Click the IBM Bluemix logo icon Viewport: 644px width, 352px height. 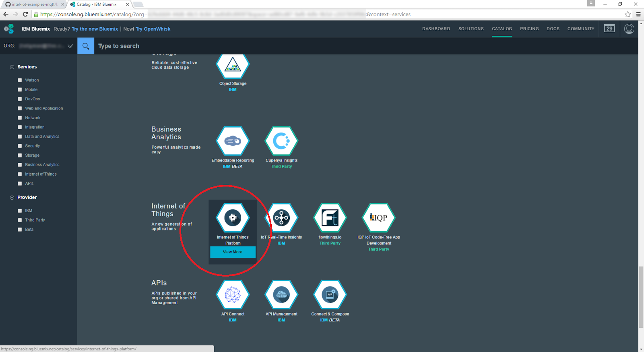[9, 29]
